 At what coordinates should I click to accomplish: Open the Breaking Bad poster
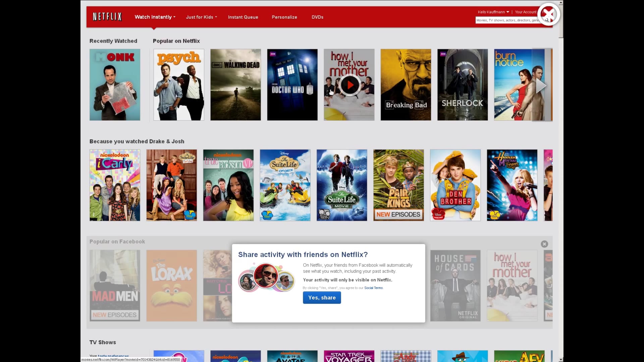coord(406,85)
